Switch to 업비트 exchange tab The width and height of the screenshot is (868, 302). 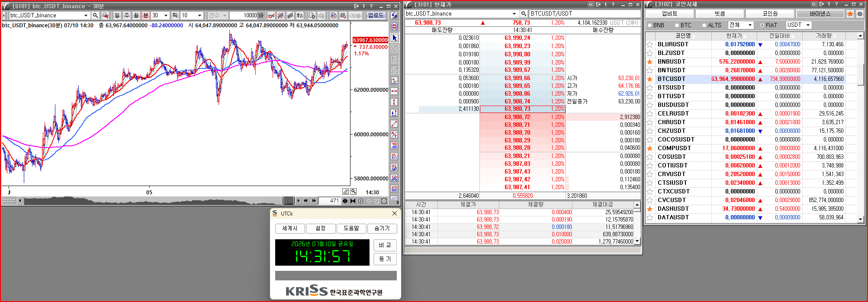click(x=669, y=13)
